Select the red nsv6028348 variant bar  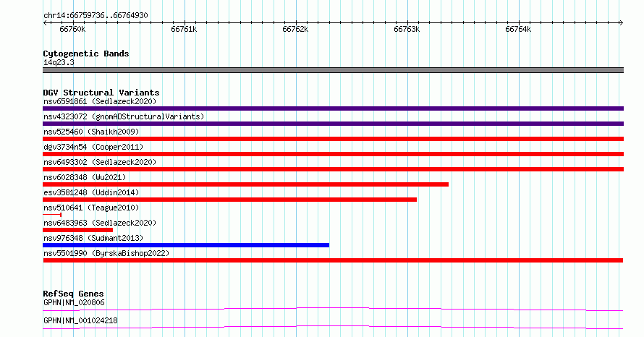point(245,184)
